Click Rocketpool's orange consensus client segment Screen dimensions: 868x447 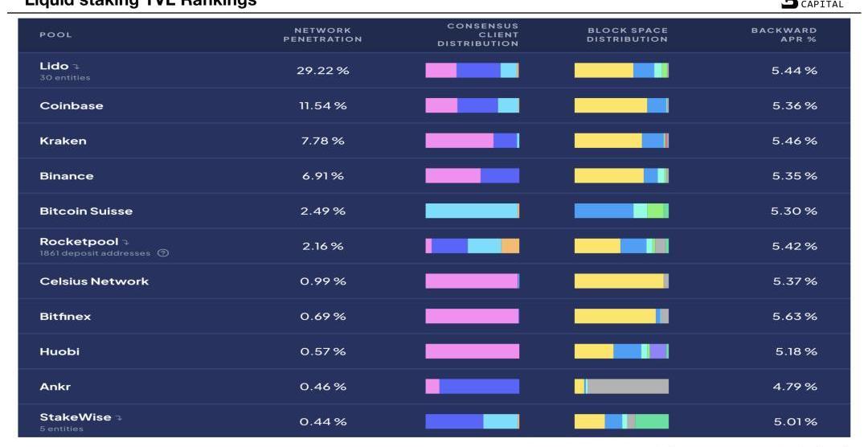click(510, 246)
